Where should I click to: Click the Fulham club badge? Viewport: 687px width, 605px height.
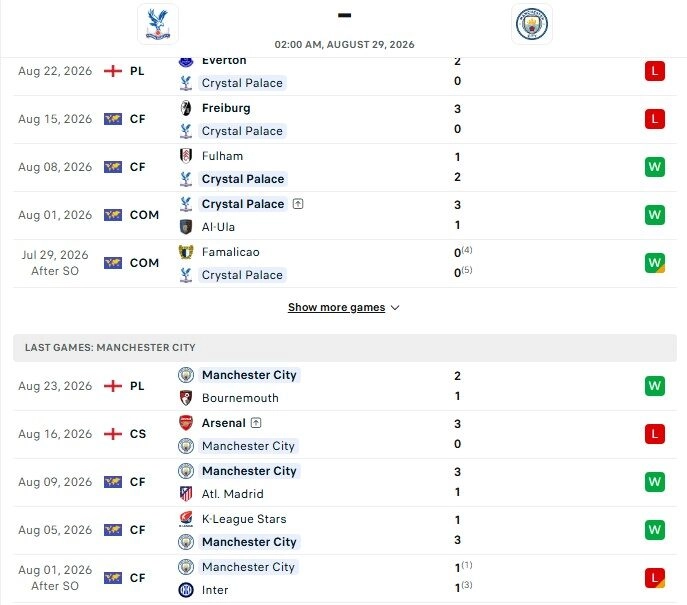[186, 156]
